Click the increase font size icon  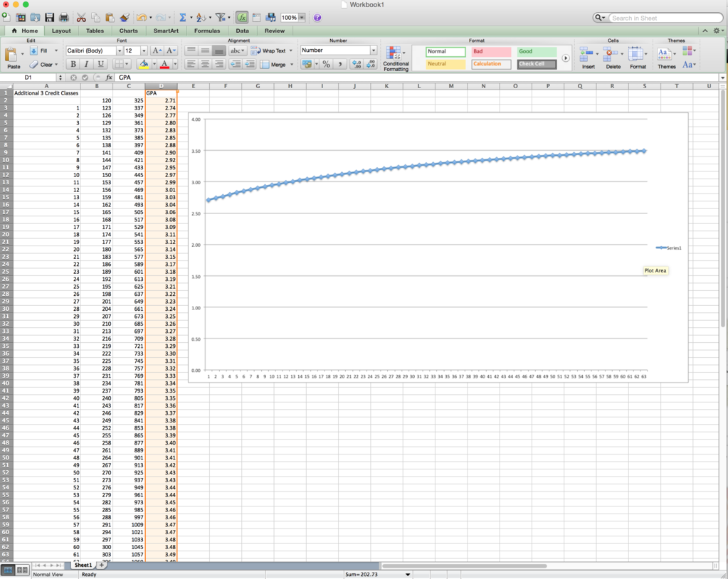pyautogui.click(x=157, y=51)
